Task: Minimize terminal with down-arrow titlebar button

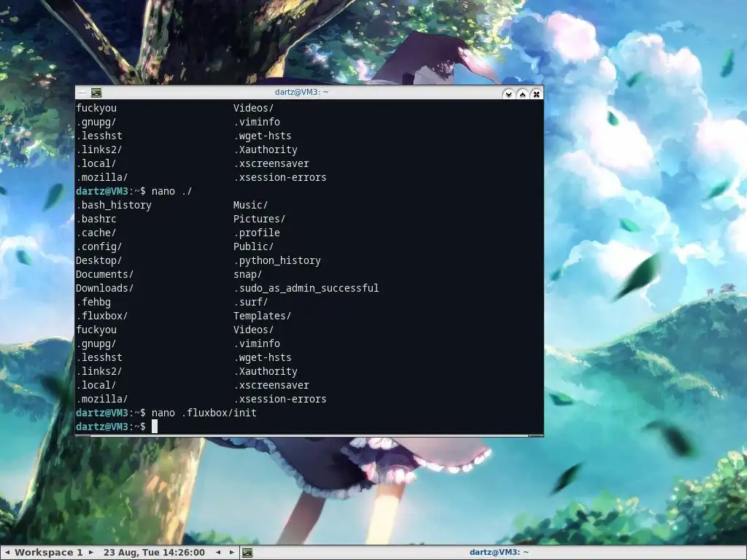Action: tap(508, 94)
